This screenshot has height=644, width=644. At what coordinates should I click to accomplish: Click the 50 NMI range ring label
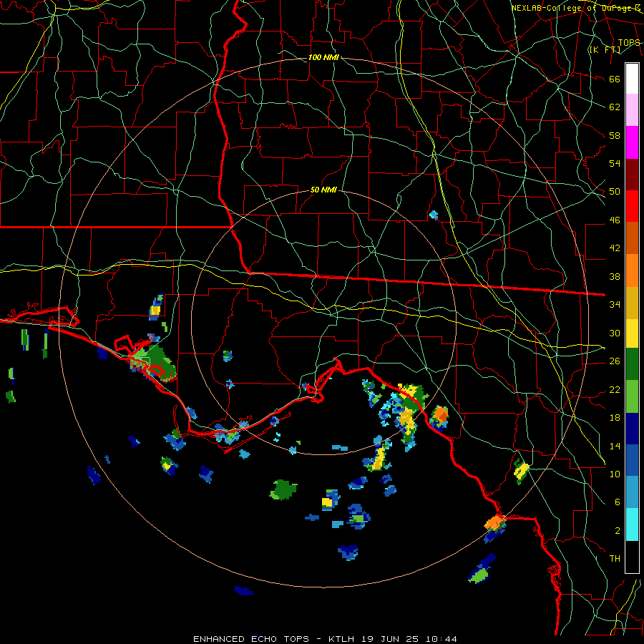[323, 190]
